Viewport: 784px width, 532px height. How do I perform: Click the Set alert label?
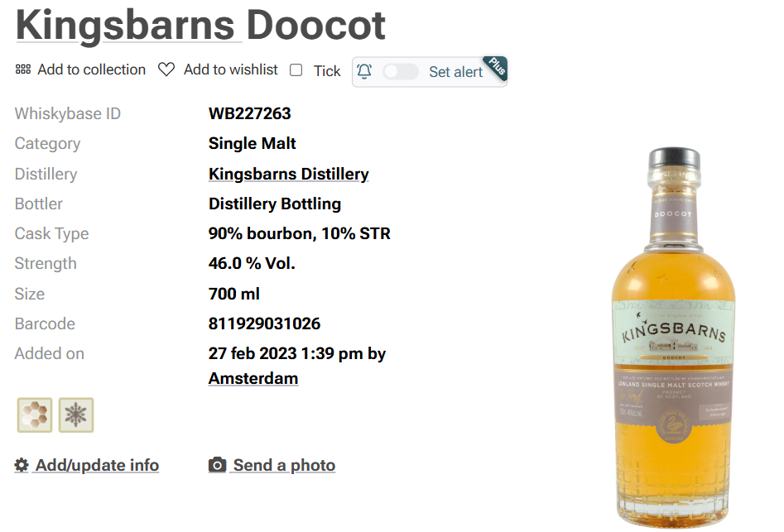[455, 72]
